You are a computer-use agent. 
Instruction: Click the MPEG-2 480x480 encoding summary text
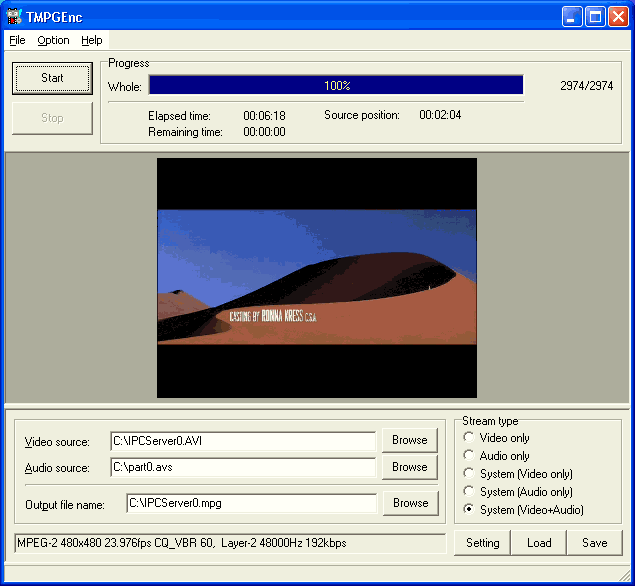pos(182,543)
